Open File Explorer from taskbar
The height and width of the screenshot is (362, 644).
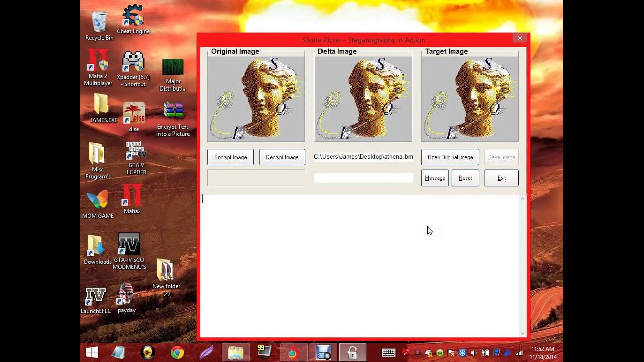(x=235, y=353)
